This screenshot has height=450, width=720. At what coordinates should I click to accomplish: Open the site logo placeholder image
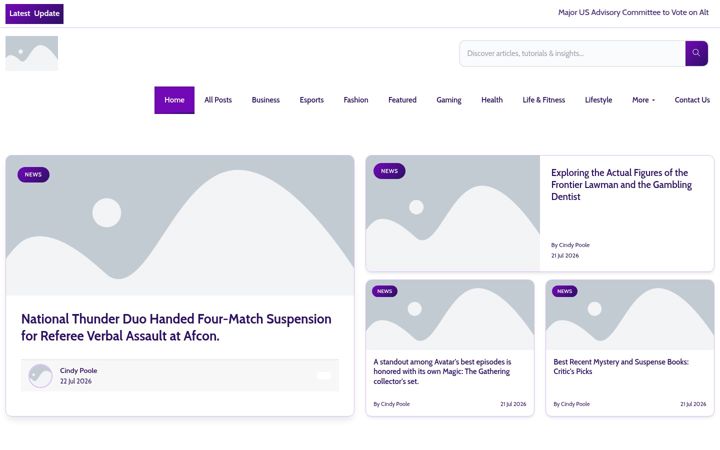click(32, 53)
